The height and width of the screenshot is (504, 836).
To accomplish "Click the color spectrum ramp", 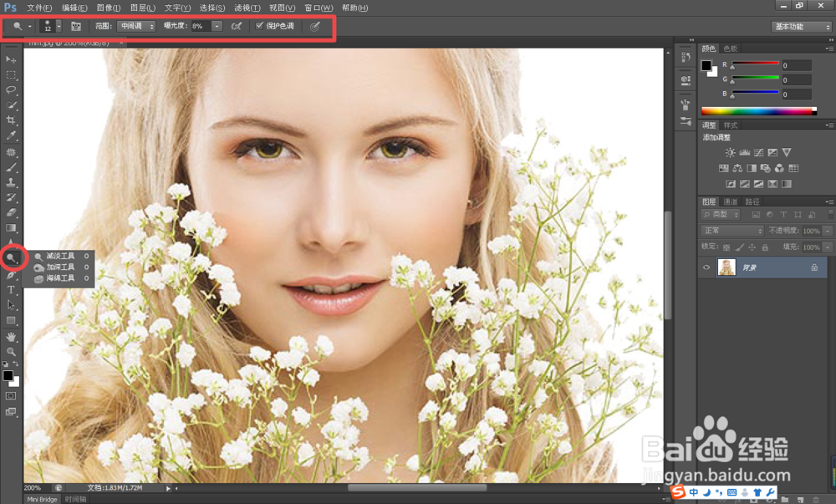I will [758, 111].
